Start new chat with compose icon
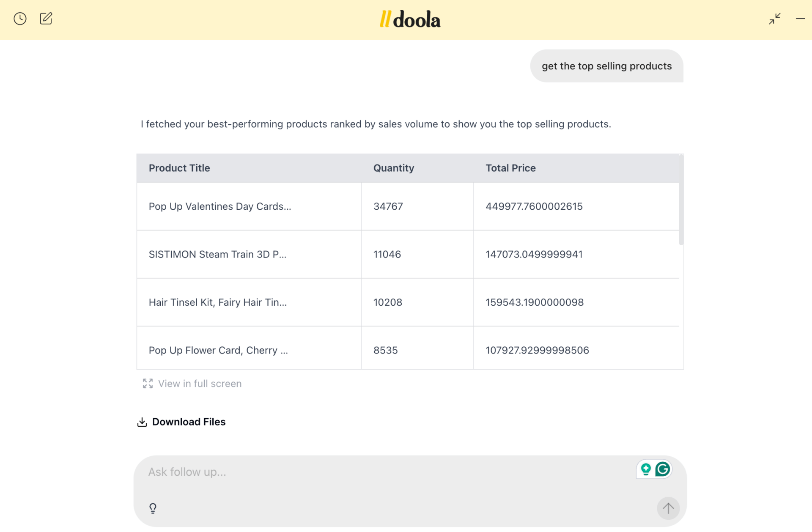Viewport: 812px width, 532px height. 46,19
